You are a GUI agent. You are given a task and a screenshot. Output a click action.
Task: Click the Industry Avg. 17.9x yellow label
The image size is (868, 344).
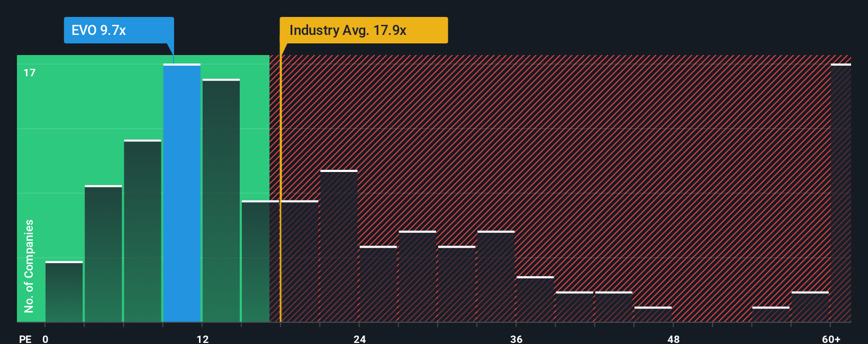click(x=364, y=30)
